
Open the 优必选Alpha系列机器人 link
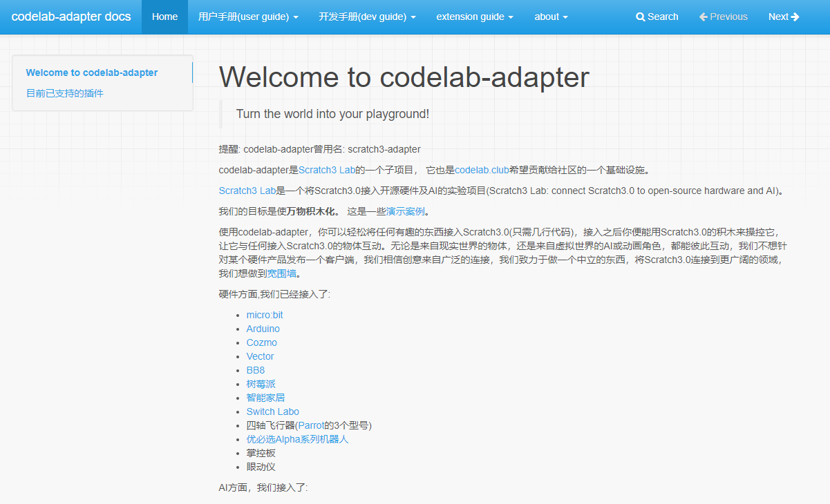pyautogui.click(x=298, y=439)
